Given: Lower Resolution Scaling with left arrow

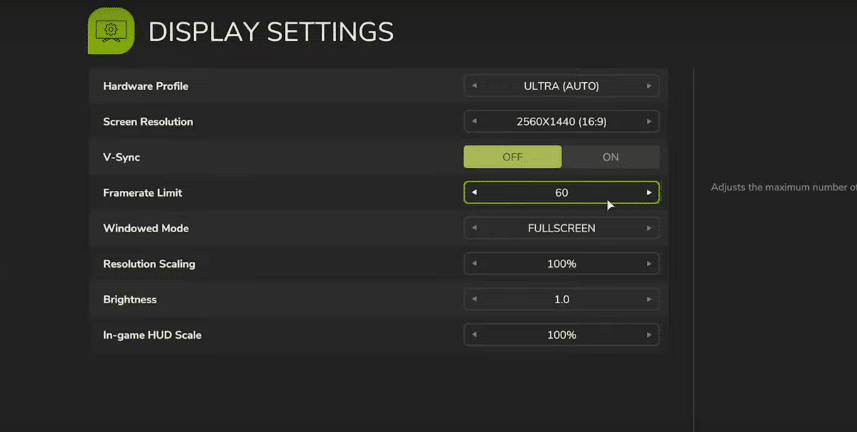Looking at the screenshot, I should point(474,264).
